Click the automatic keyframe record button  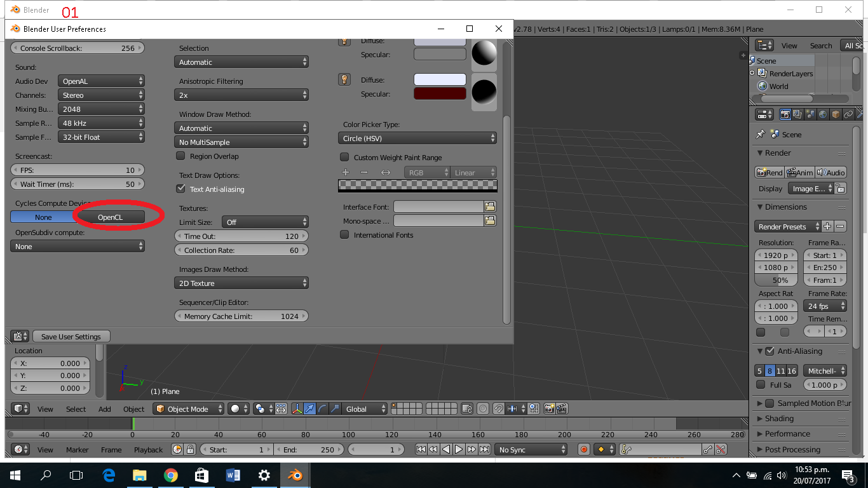(x=584, y=449)
